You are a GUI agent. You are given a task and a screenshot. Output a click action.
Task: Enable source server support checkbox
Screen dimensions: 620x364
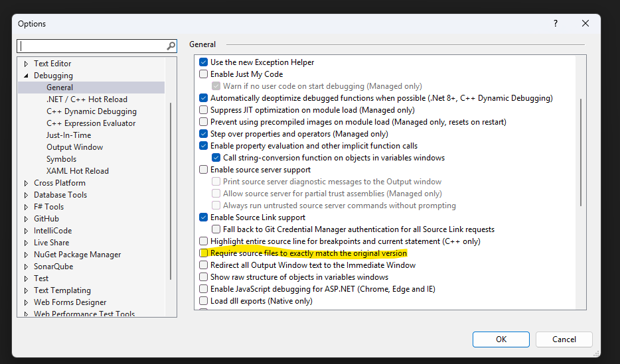point(204,170)
